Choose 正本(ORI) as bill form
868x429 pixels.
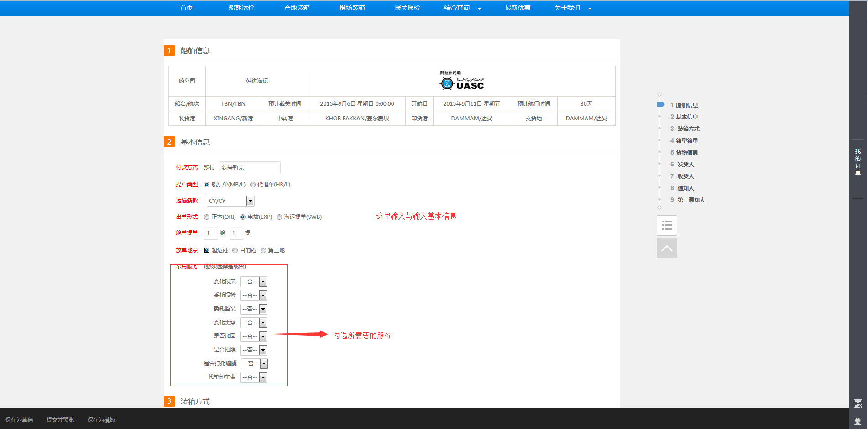coord(207,217)
